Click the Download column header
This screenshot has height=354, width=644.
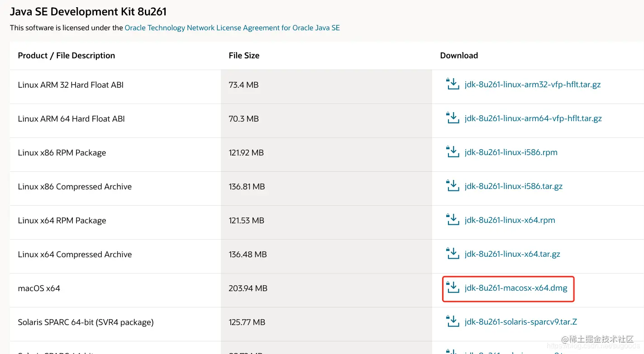(x=459, y=56)
